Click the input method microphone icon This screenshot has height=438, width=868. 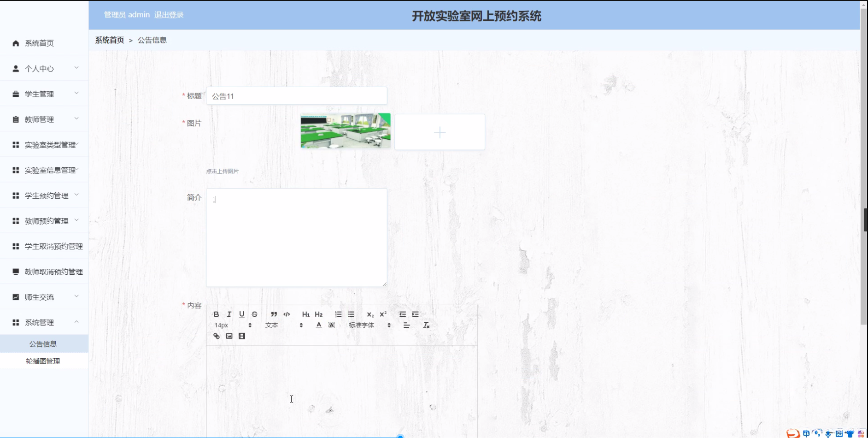tap(829, 433)
